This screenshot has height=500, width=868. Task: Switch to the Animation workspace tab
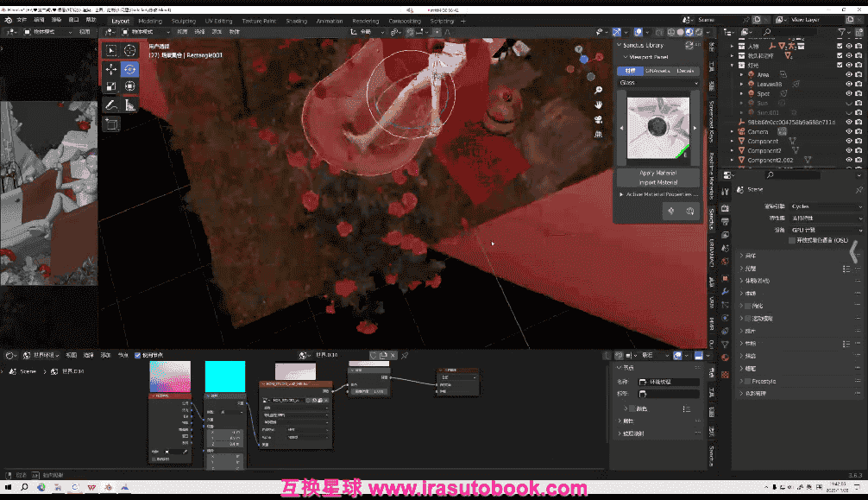330,21
